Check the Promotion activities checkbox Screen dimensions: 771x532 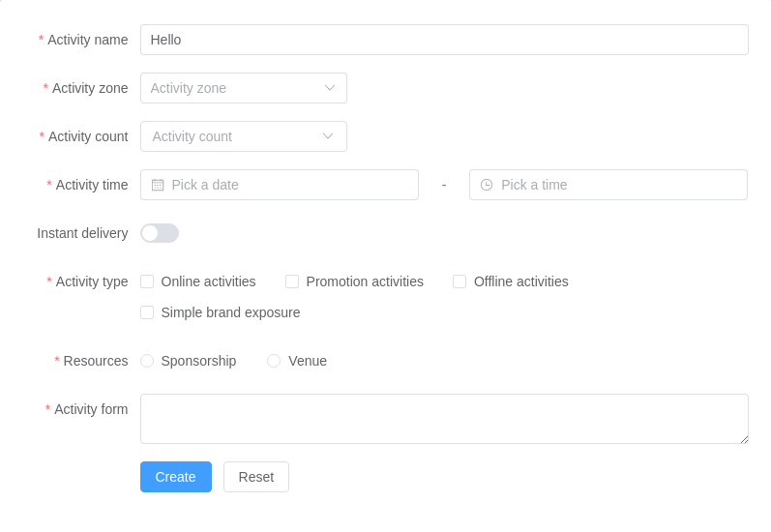tap(292, 281)
